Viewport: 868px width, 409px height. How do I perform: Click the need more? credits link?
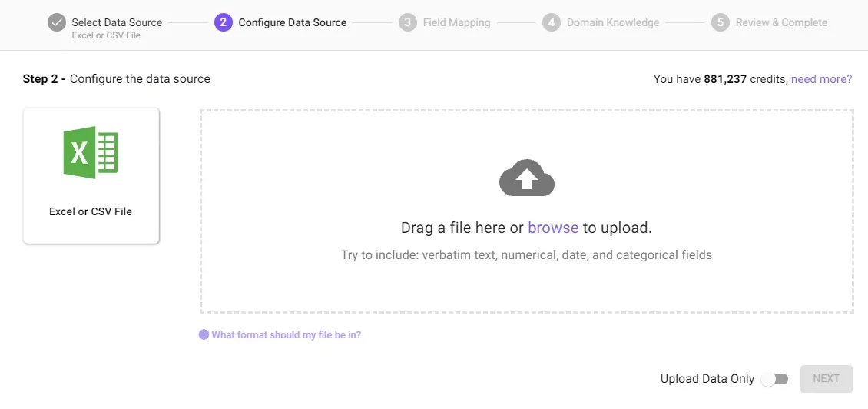pyautogui.click(x=821, y=79)
